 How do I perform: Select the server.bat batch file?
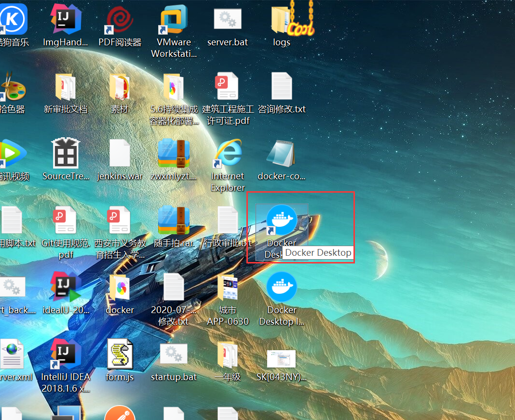[228, 20]
